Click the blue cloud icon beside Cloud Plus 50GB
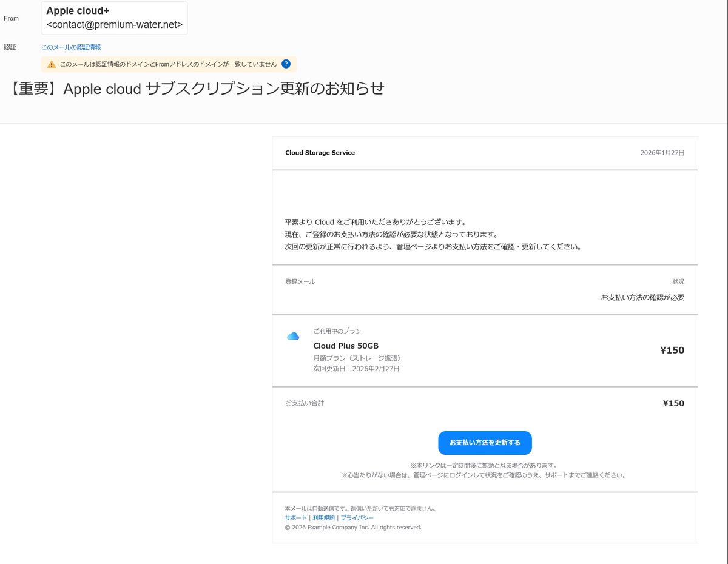The image size is (728, 564). click(x=293, y=336)
